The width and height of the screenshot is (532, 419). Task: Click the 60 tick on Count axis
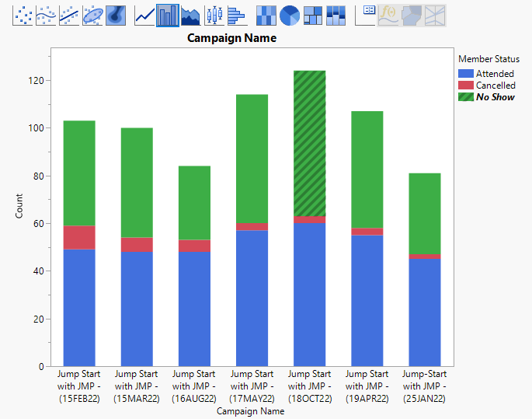38,223
